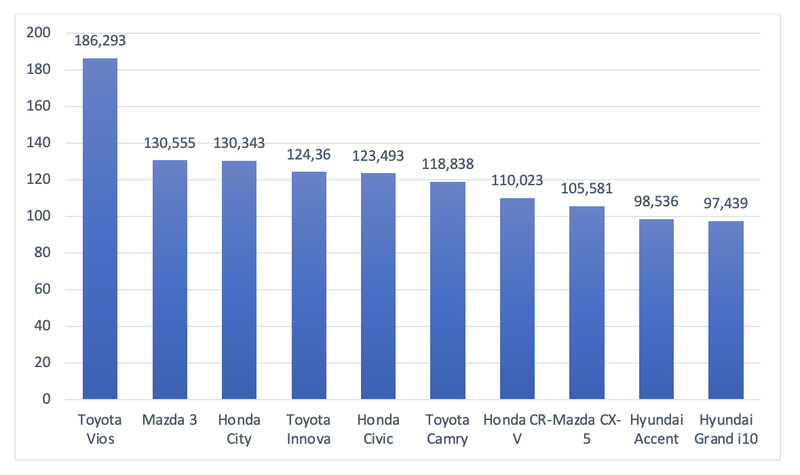
Task: Click the Honda Civic bar
Action: point(378,286)
